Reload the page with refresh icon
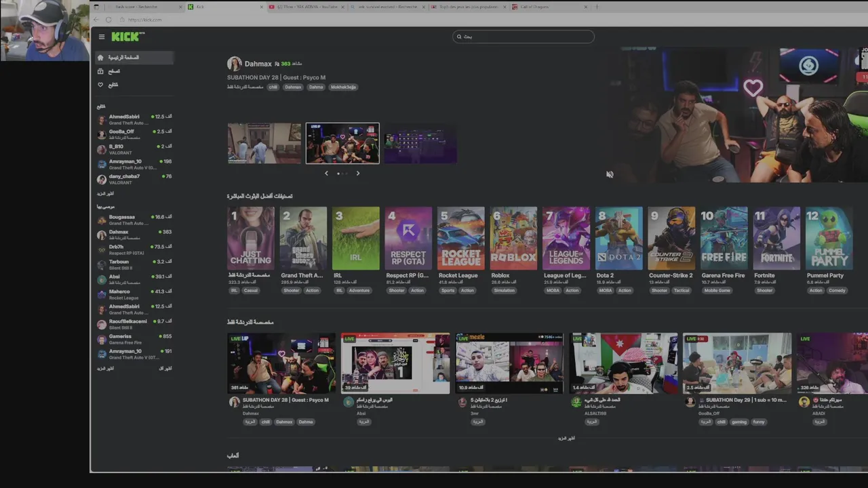This screenshot has height=488, width=868. pos(108,20)
